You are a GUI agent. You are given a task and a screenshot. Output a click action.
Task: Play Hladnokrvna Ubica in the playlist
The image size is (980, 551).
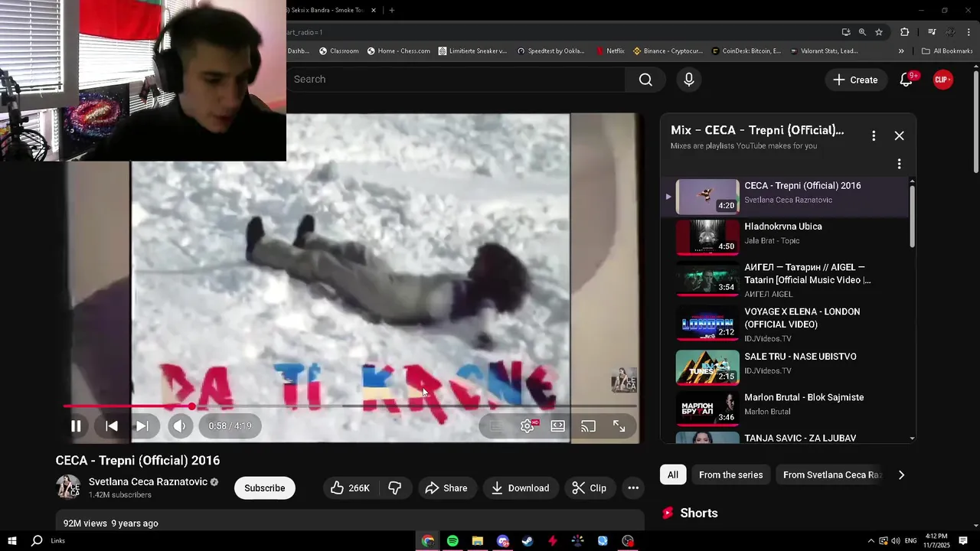coord(785,237)
